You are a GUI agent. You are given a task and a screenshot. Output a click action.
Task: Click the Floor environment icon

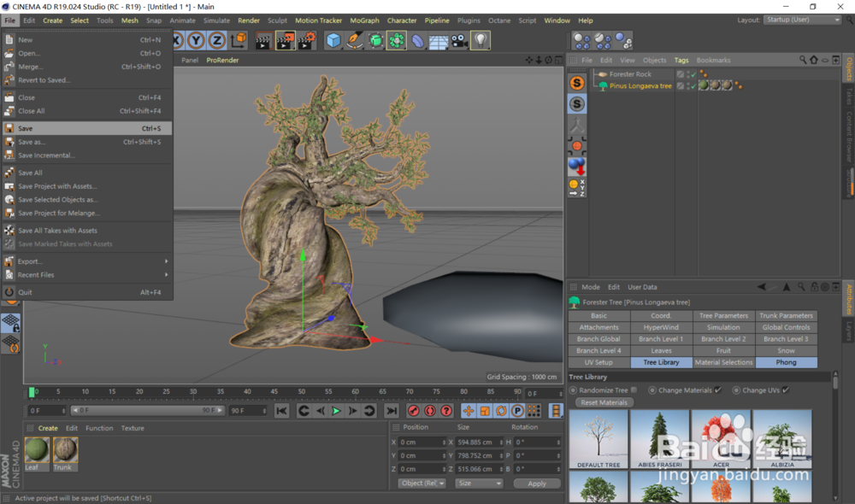coord(439,40)
